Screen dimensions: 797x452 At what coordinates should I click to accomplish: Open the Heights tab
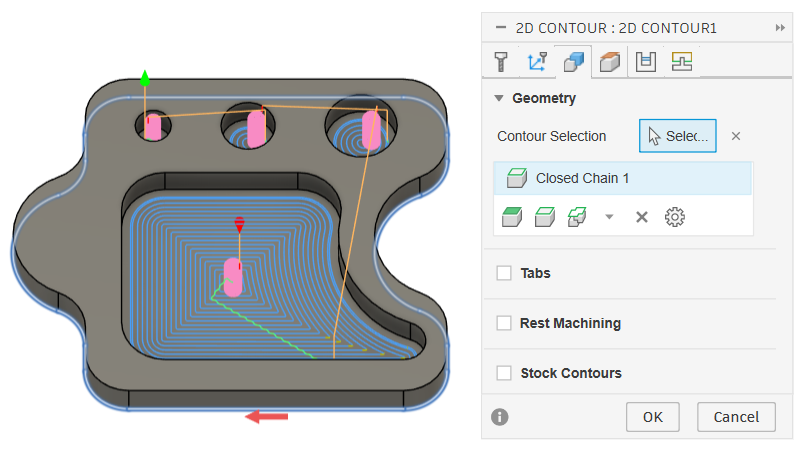pyautogui.click(x=609, y=62)
